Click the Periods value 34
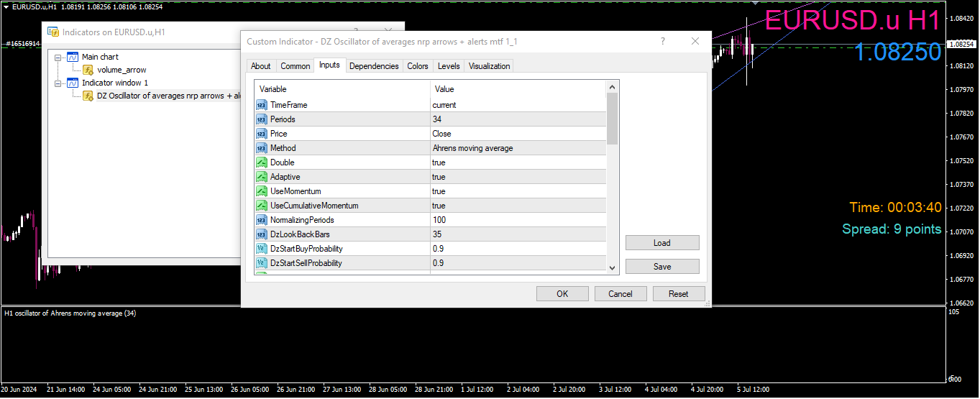 [437, 119]
